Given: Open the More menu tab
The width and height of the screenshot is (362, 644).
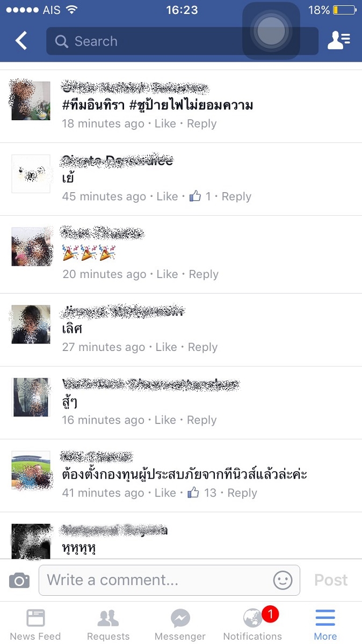Looking at the screenshot, I should (325, 624).
